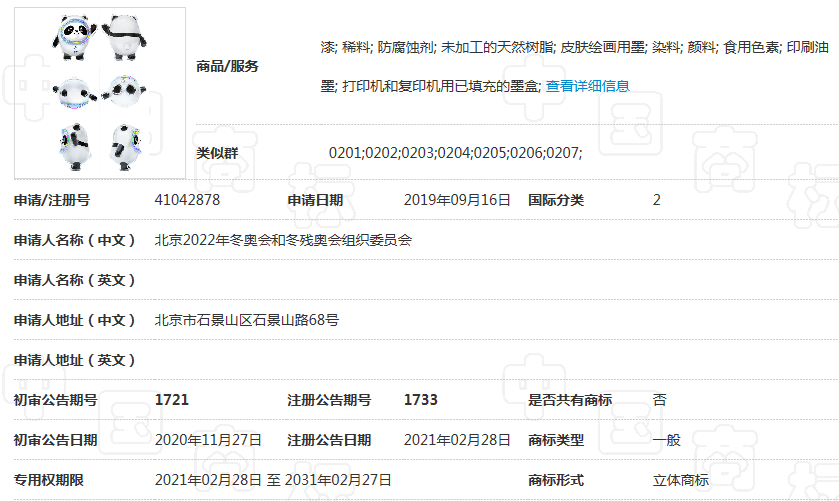Click the application date 2019年09月16日
839x501 pixels.
click(x=457, y=200)
